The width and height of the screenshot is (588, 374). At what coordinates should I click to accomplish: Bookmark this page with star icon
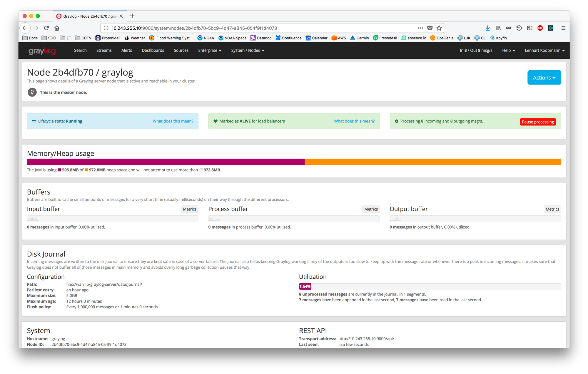click(439, 28)
